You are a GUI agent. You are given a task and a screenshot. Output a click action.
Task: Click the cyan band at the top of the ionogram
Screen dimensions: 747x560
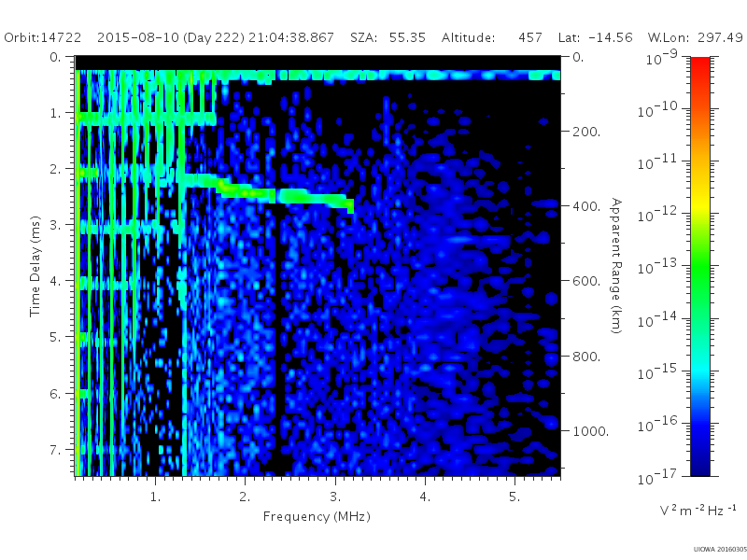click(317, 76)
